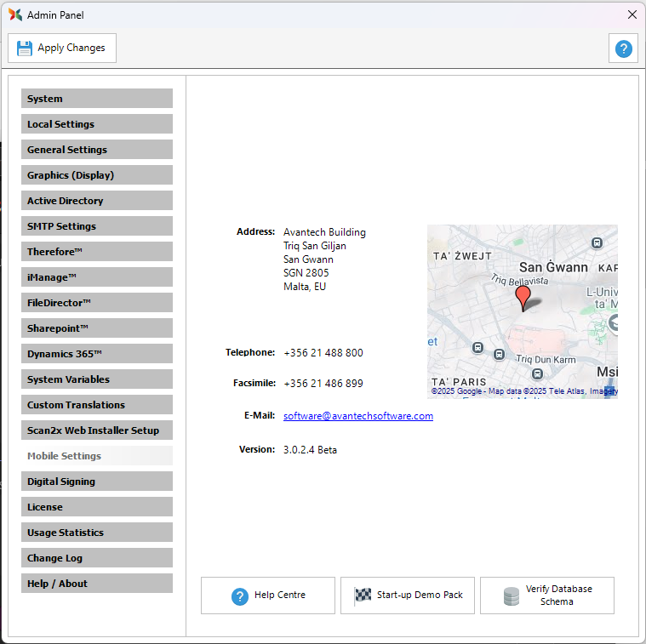Open Local Settings section

click(97, 124)
